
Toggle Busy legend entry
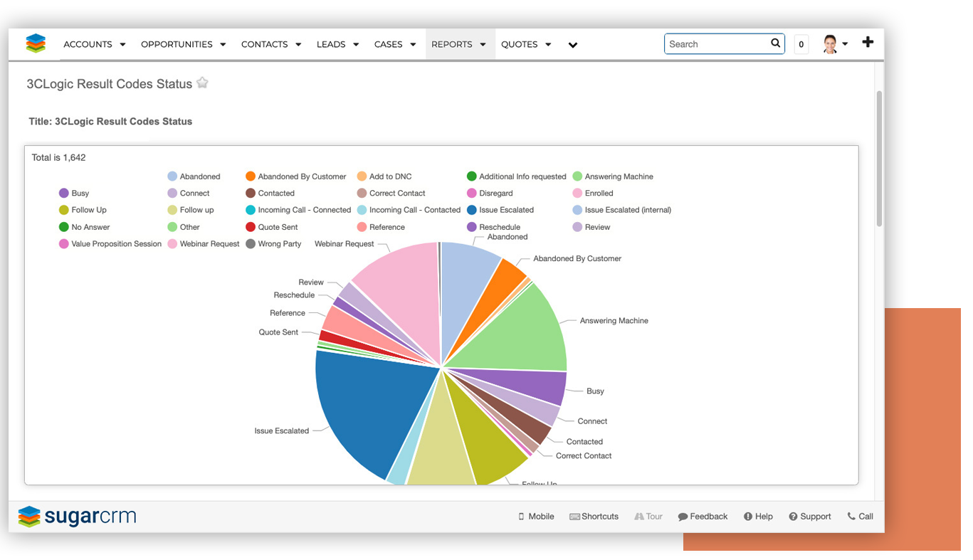click(x=74, y=194)
